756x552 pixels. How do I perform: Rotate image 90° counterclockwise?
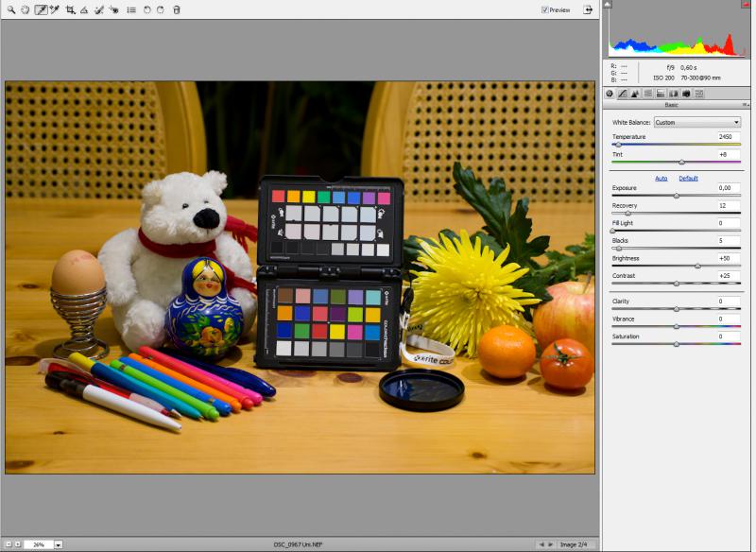147,9
